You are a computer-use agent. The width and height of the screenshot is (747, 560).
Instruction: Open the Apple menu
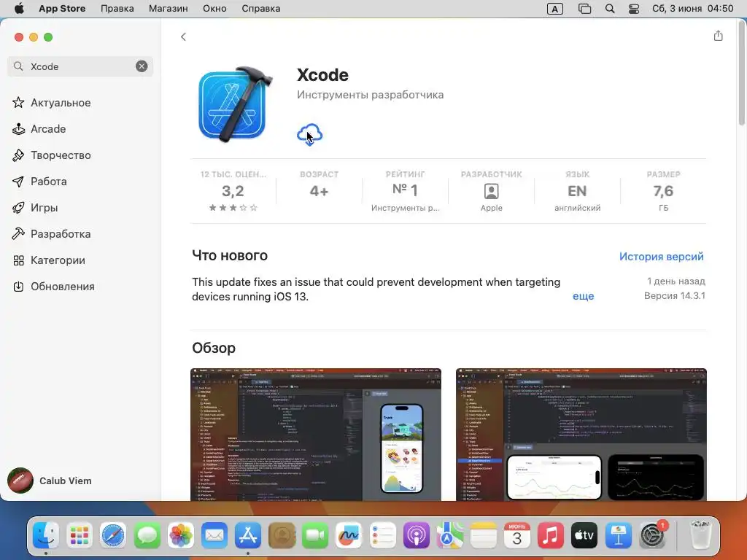[19, 9]
